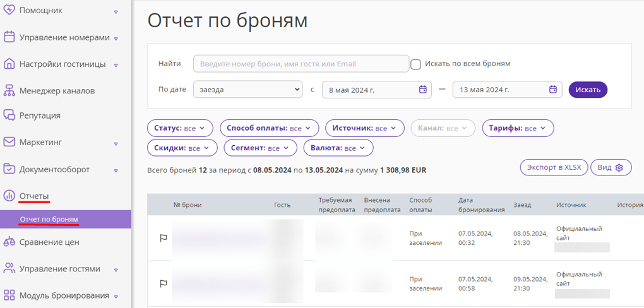
Task: Open the Отчеты sidebar section
Action: [x=34, y=196]
